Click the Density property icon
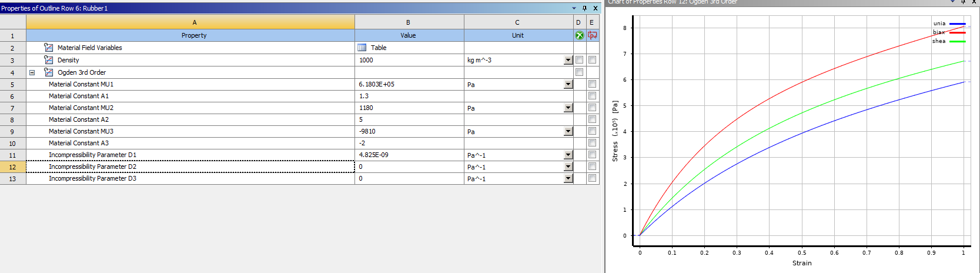The width and height of the screenshot is (980, 273). pyautogui.click(x=48, y=60)
